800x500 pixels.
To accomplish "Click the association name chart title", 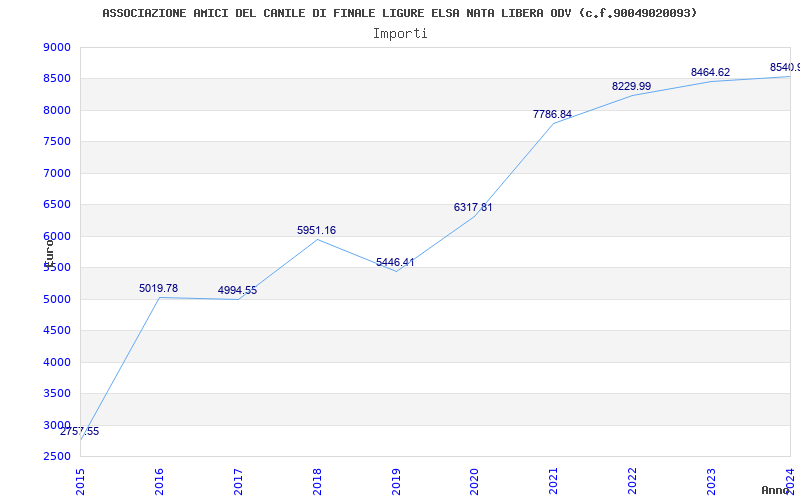I will point(399,13).
